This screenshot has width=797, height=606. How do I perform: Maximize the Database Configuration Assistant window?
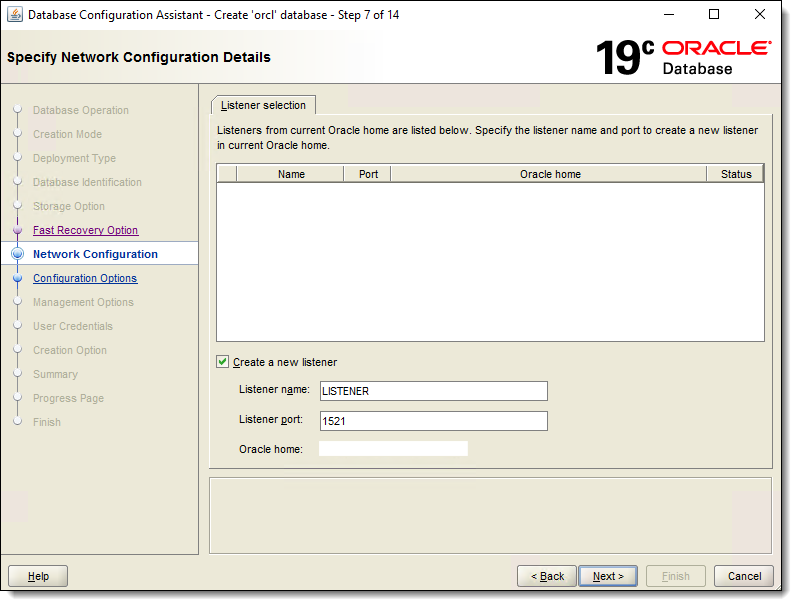[x=714, y=14]
